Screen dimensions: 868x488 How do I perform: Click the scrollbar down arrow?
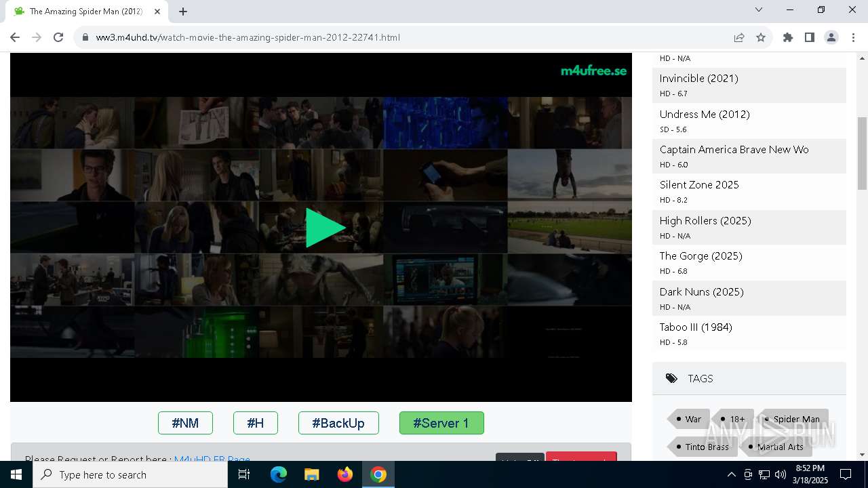pyautogui.click(x=862, y=455)
